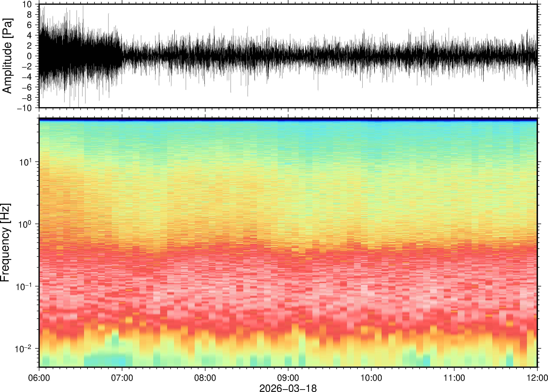
Task: Click the 10:00 time axis label
Action: [371, 378]
